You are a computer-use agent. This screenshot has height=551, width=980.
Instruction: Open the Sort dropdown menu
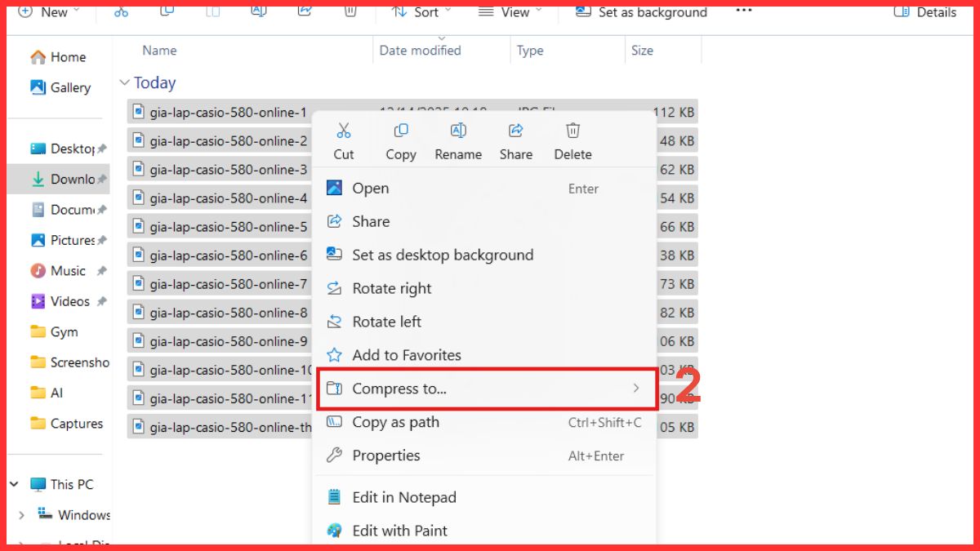tap(421, 11)
